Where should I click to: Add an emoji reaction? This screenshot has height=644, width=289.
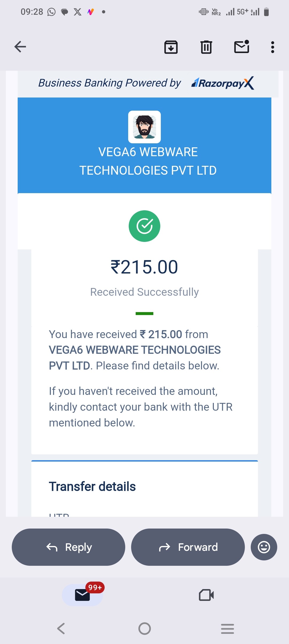point(264,547)
